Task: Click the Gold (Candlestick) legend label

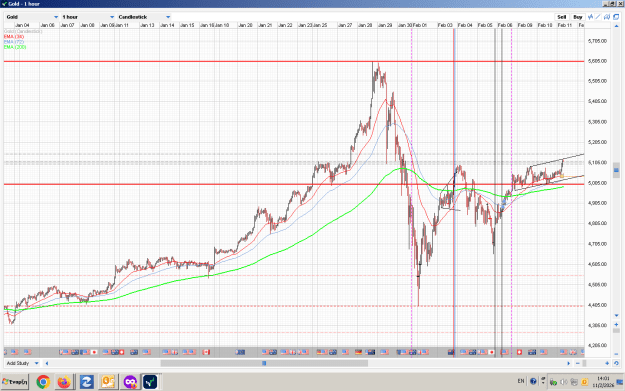Action: point(23,31)
